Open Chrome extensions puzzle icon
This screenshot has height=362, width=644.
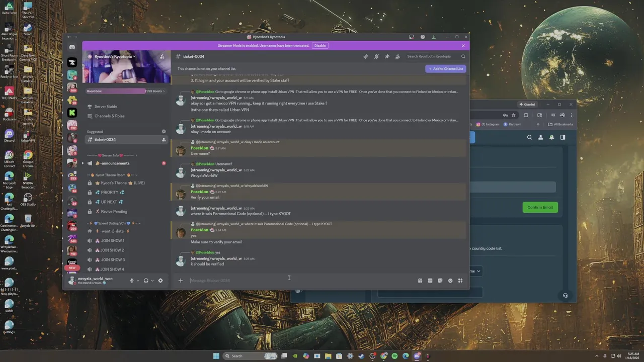coord(526,115)
